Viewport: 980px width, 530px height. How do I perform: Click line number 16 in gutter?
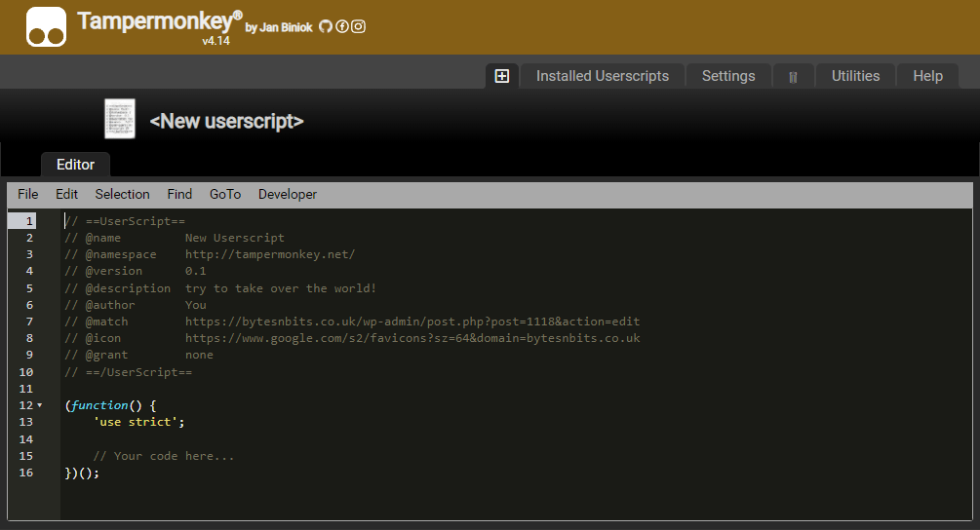click(x=25, y=473)
